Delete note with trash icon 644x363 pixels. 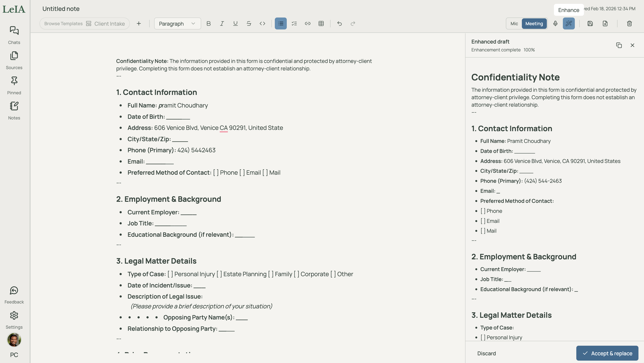coord(629,24)
